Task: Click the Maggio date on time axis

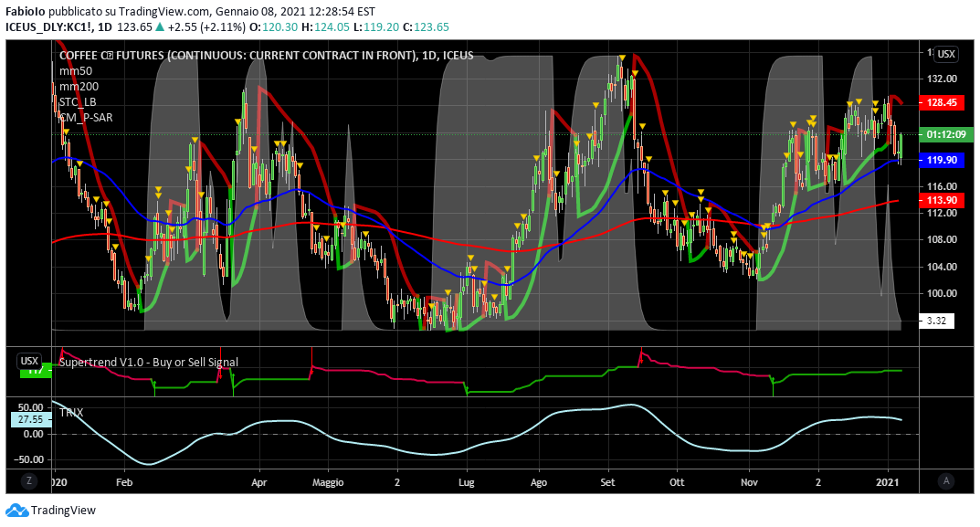Action: tap(327, 480)
